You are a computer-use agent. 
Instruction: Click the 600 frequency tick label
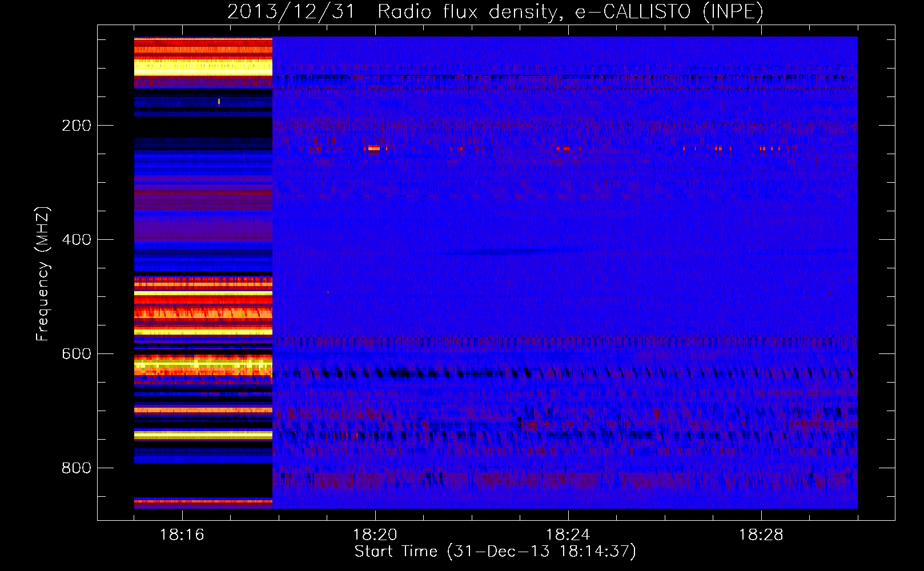point(77,354)
